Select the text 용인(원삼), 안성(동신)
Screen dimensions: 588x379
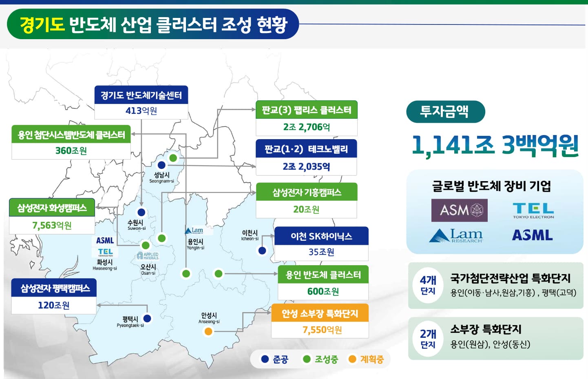click(x=490, y=344)
